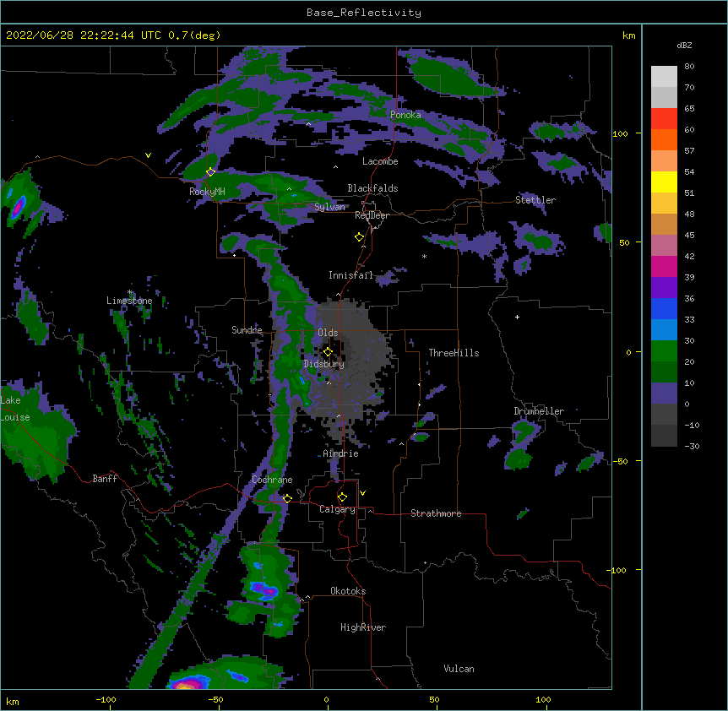
Task: Click the magenta storm cell at far northwest edge
Action: tap(18, 208)
